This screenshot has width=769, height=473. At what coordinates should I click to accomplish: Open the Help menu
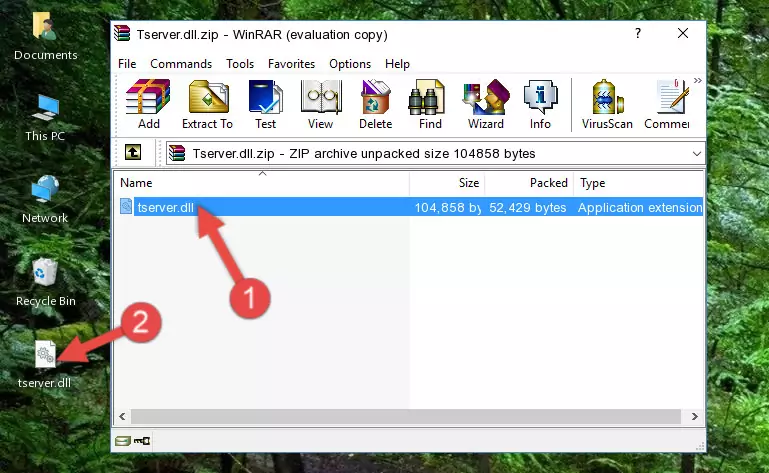pos(397,64)
